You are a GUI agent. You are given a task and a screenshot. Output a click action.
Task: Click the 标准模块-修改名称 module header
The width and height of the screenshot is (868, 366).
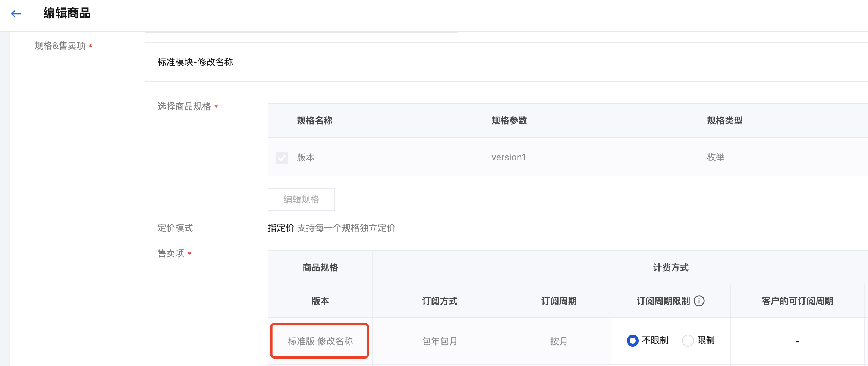click(x=195, y=62)
